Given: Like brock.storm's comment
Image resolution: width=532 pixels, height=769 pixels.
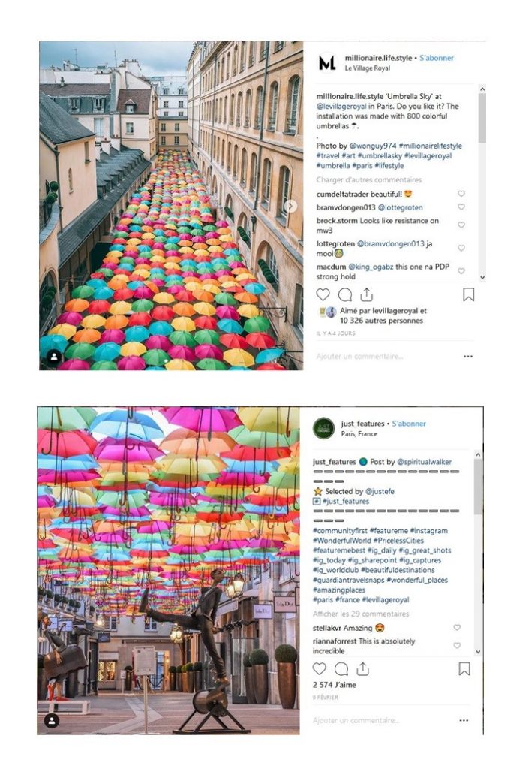Looking at the screenshot, I should [x=461, y=225].
